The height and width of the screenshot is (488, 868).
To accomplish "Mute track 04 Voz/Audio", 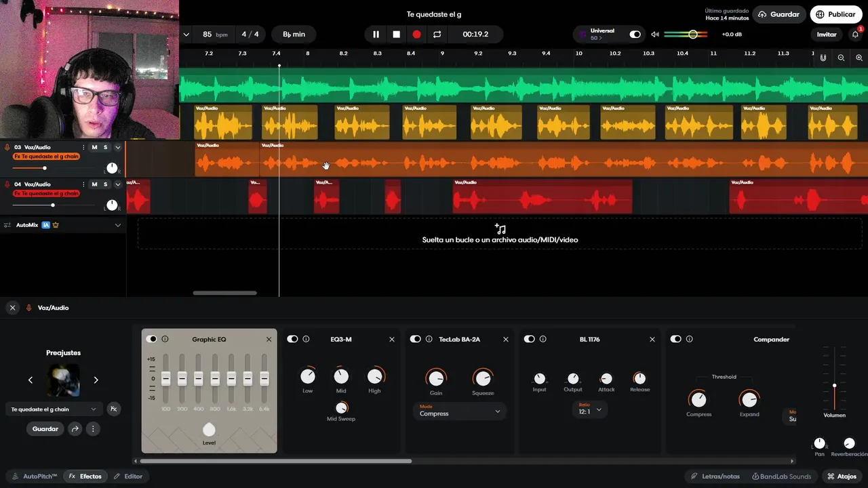I will (x=94, y=184).
